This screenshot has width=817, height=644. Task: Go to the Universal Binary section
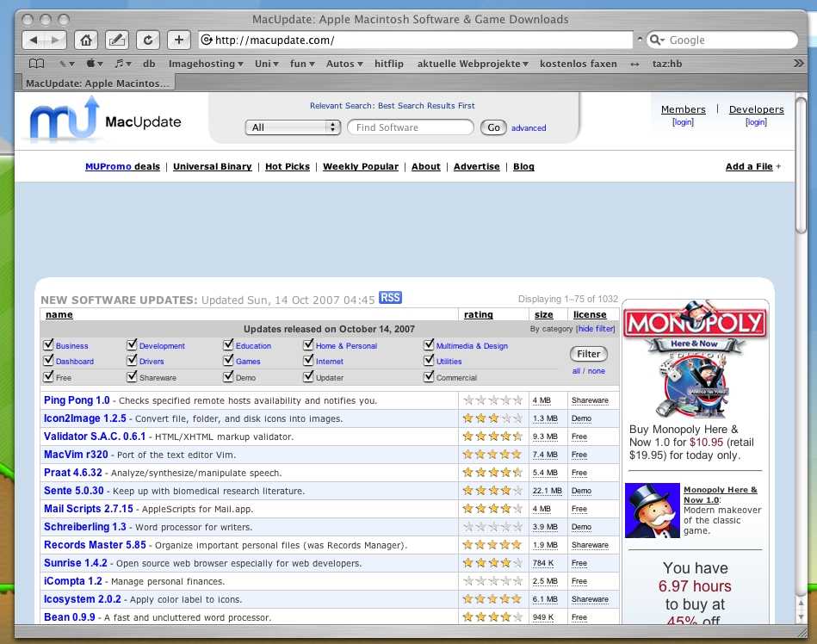point(212,166)
